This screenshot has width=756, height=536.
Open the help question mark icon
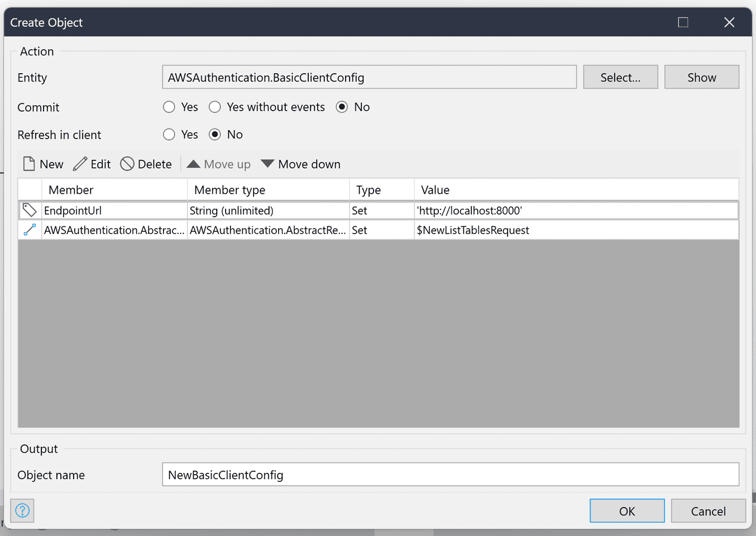(22, 510)
